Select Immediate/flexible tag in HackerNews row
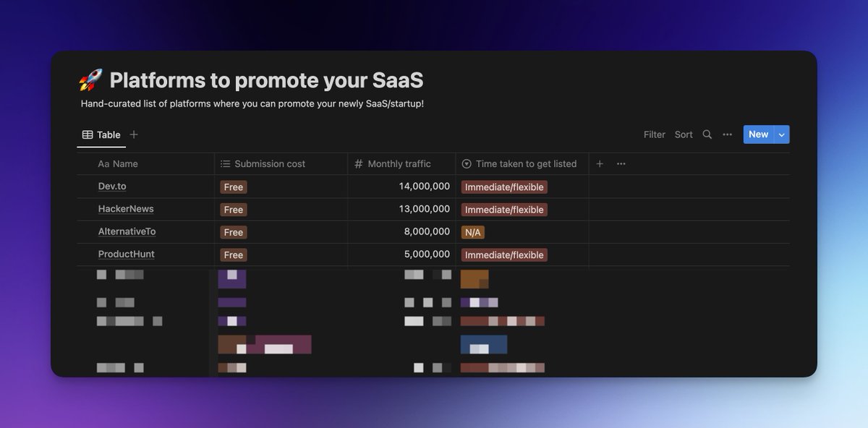This screenshot has height=428, width=868. [504, 210]
